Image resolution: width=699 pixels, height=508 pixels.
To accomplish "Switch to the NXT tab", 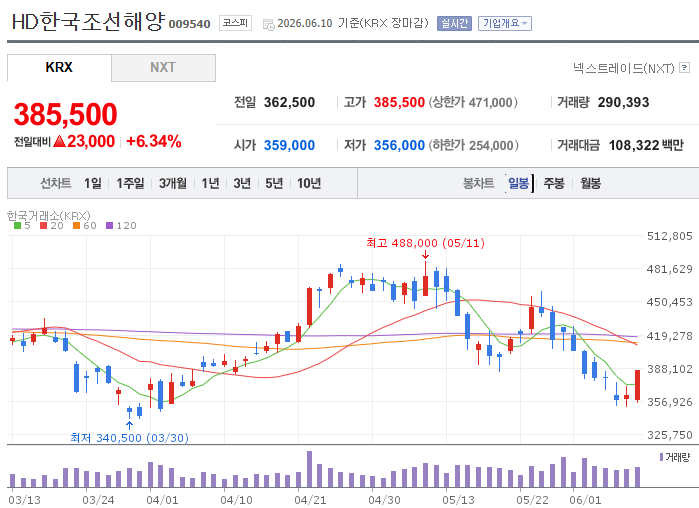I will [x=163, y=68].
